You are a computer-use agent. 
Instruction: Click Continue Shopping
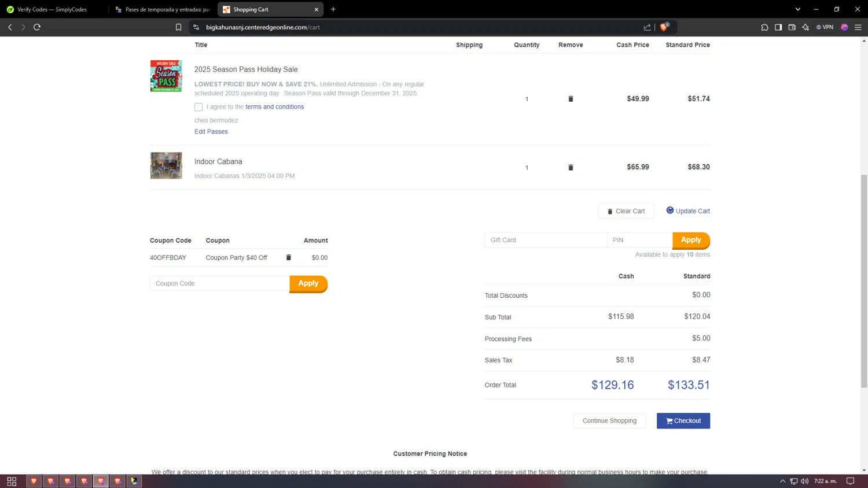609,421
